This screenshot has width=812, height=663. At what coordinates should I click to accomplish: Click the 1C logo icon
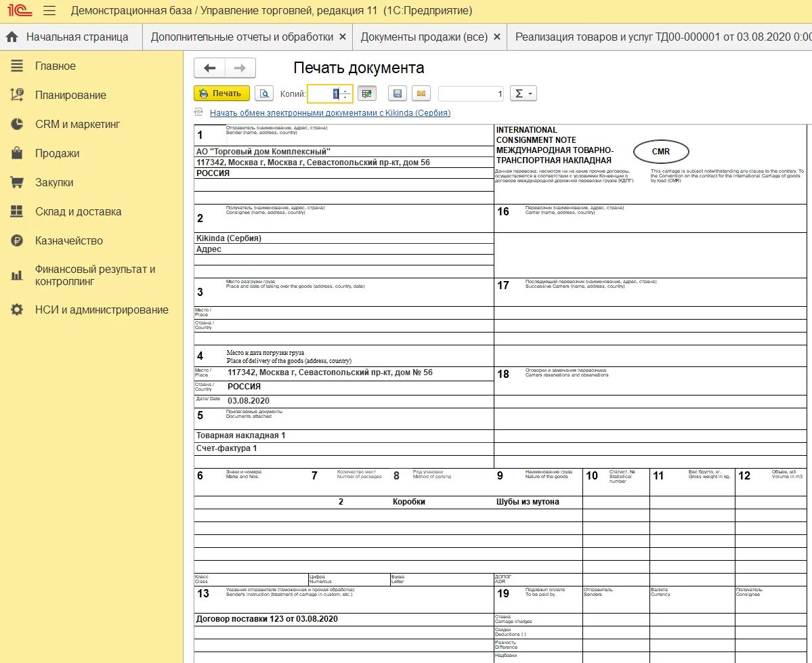[x=20, y=10]
